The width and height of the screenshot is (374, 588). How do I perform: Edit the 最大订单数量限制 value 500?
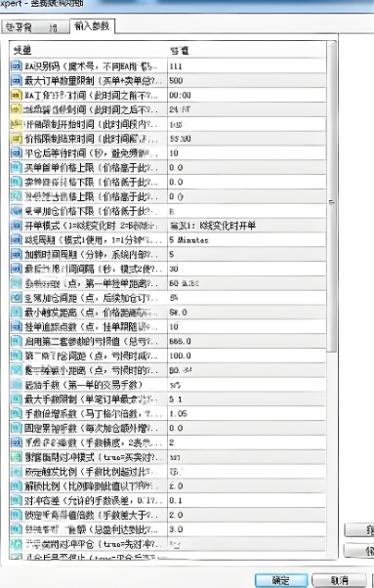(x=176, y=81)
